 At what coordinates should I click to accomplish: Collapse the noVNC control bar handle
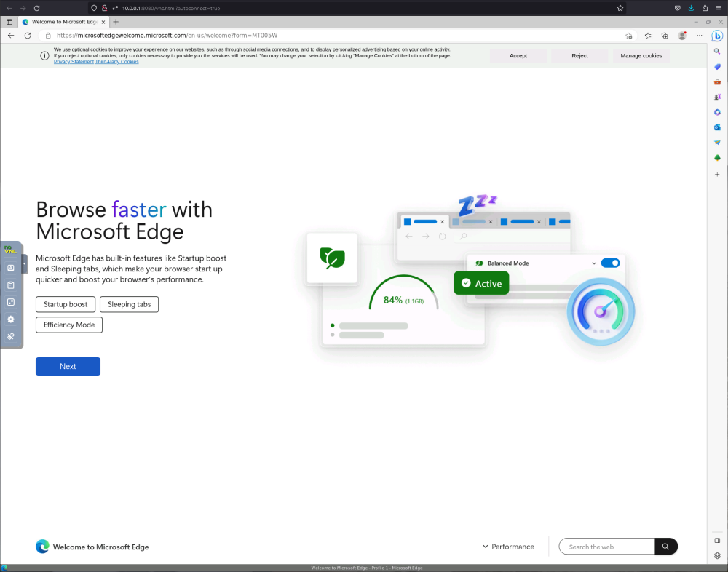tap(25, 264)
